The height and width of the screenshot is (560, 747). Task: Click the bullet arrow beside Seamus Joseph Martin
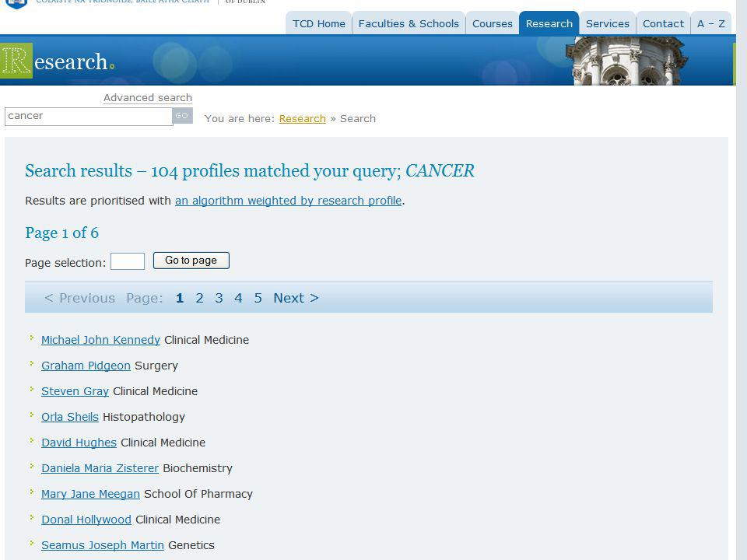point(31,544)
